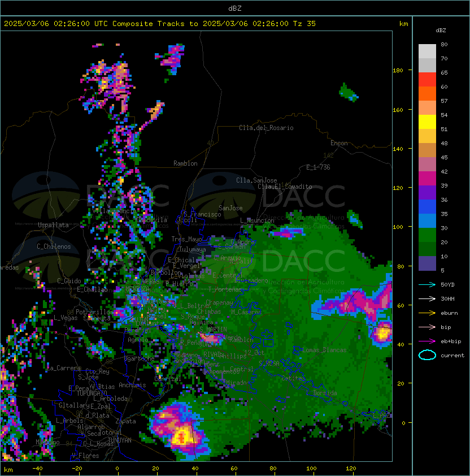Click the E_1-736 label
The image size is (470, 476).
(318, 167)
